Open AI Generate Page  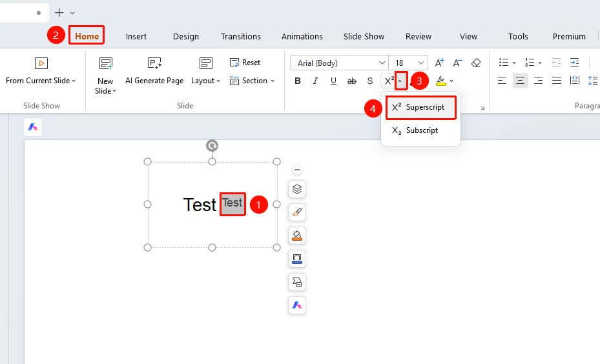coord(154,71)
